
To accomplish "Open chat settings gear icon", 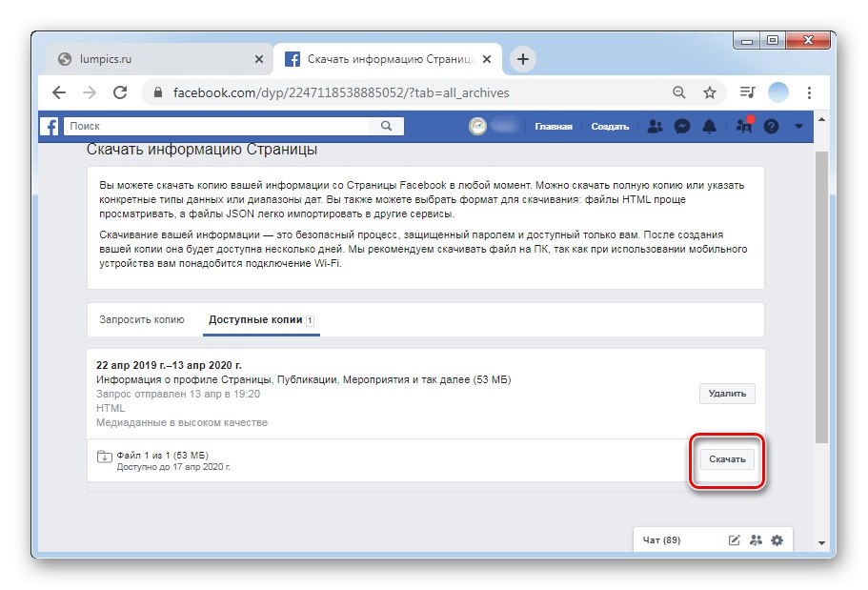I will tap(777, 540).
